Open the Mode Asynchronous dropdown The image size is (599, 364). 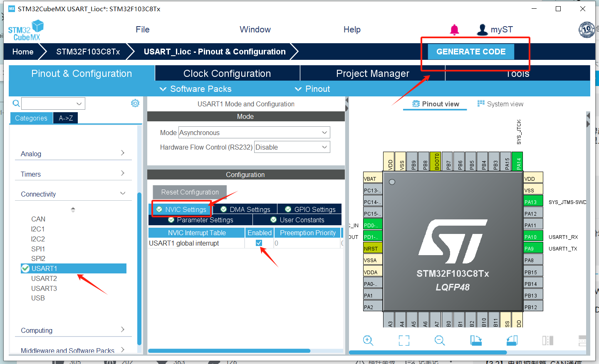click(x=254, y=133)
